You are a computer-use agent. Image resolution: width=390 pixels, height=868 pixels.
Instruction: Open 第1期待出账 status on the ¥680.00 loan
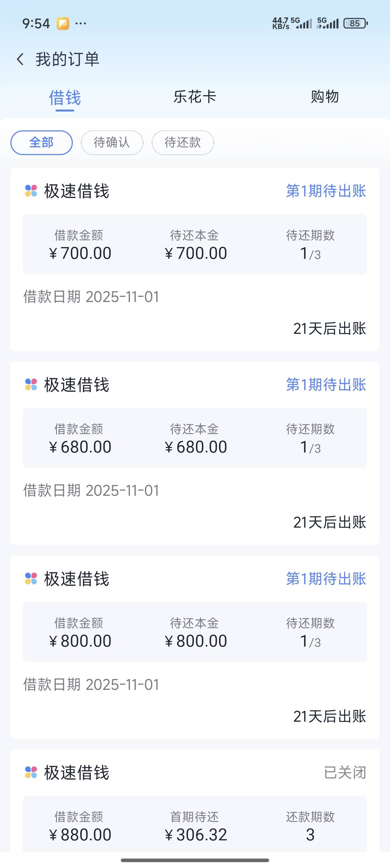(x=326, y=385)
